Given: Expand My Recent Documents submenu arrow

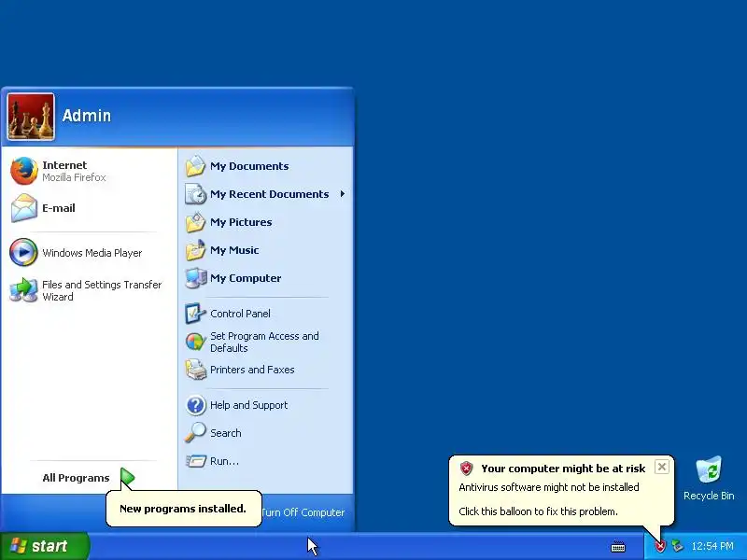Looking at the screenshot, I should 342,194.
